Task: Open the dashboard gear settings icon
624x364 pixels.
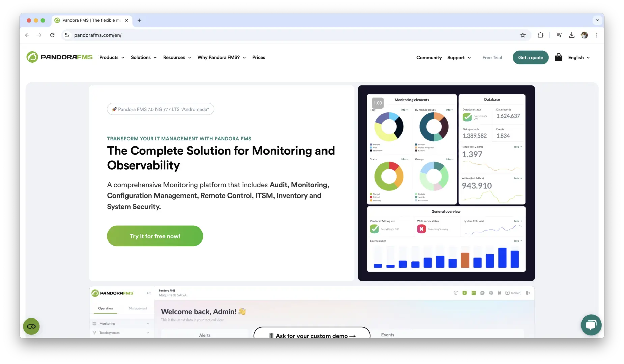Action: click(x=491, y=293)
